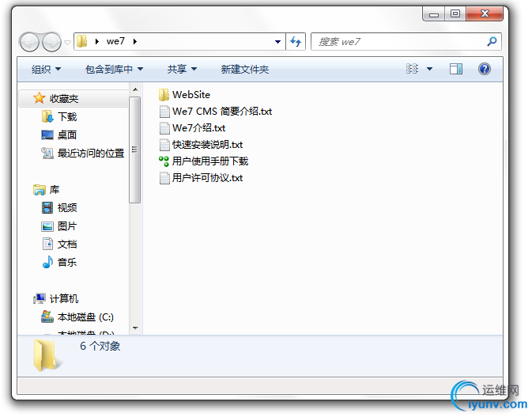Open 本地磁盘 (C:) drive
This screenshot has height=417, width=532.
point(85,317)
